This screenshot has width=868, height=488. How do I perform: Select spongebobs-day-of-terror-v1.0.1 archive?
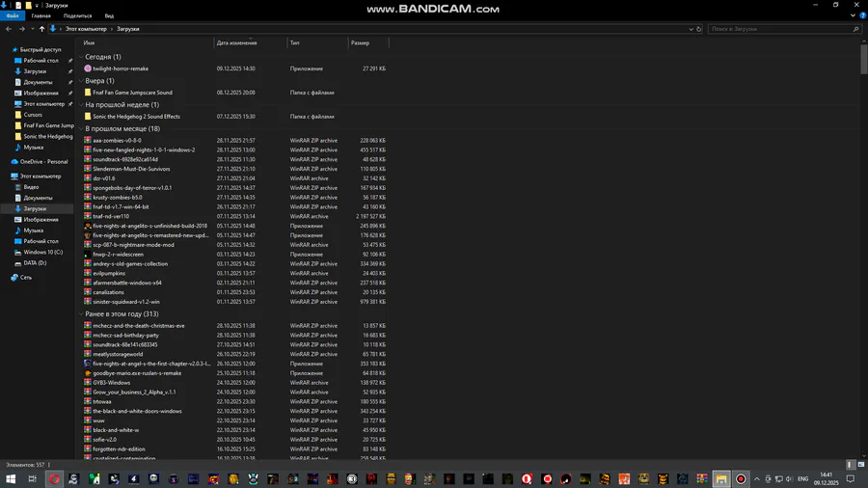pos(132,187)
